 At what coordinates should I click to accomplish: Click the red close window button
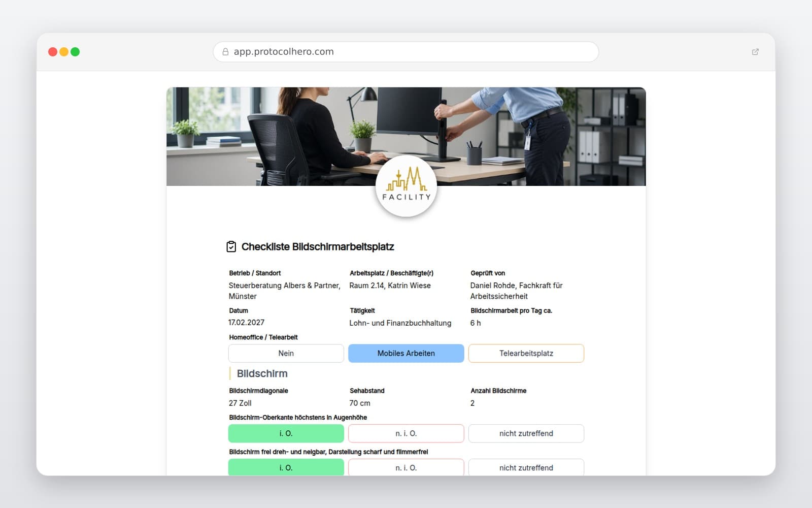pyautogui.click(x=52, y=52)
